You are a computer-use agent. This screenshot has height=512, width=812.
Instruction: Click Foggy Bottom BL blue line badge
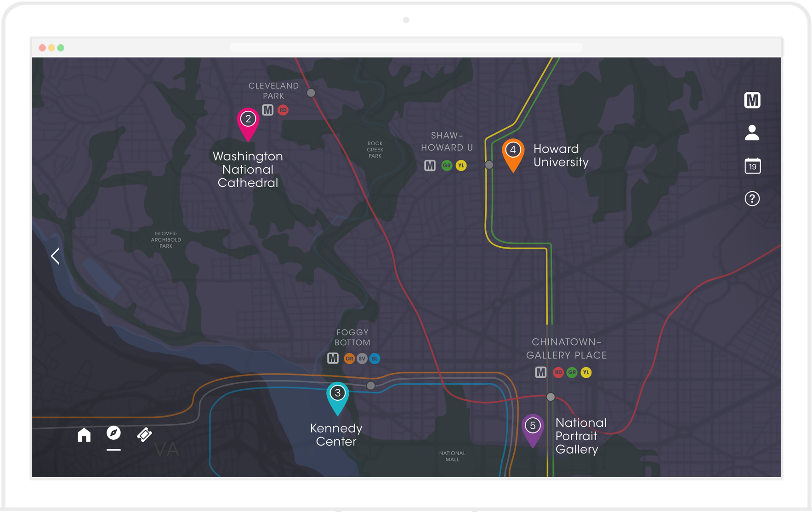coord(375,358)
